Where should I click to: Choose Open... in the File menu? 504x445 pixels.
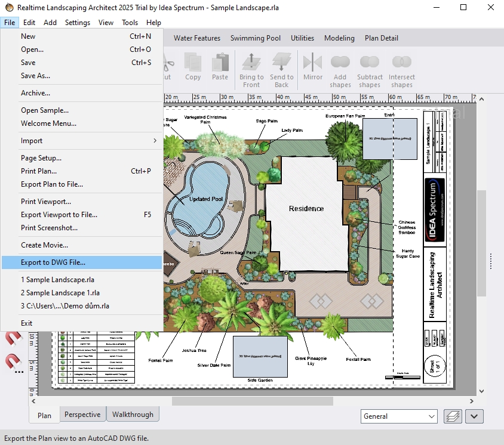pyautogui.click(x=82, y=50)
